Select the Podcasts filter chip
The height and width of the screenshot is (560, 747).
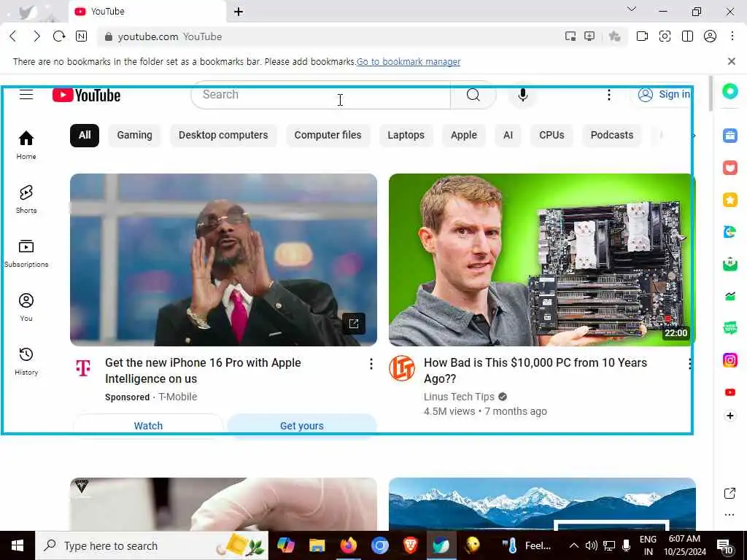(612, 135)
